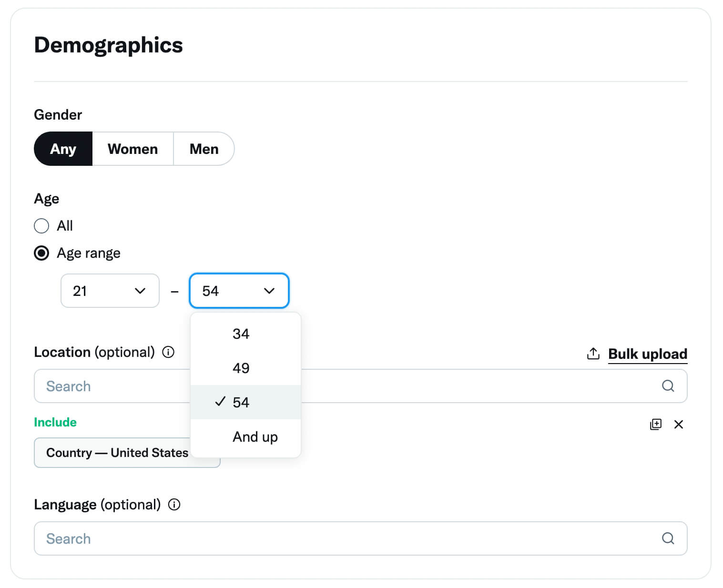Choose And up in the age list

tap(245, 436)
